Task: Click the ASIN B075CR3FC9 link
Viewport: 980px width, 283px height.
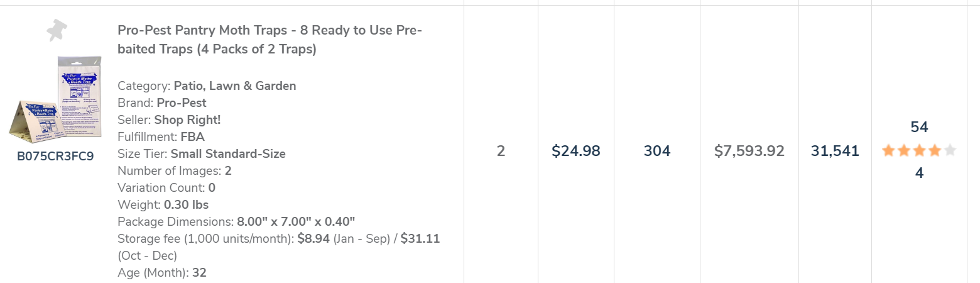Action: click(x=55, y=156)
